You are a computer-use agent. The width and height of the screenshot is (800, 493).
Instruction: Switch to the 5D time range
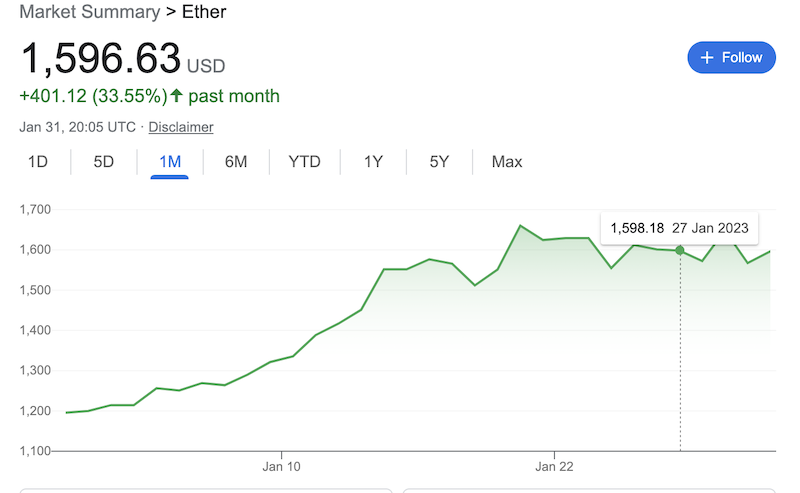point(103,162)
